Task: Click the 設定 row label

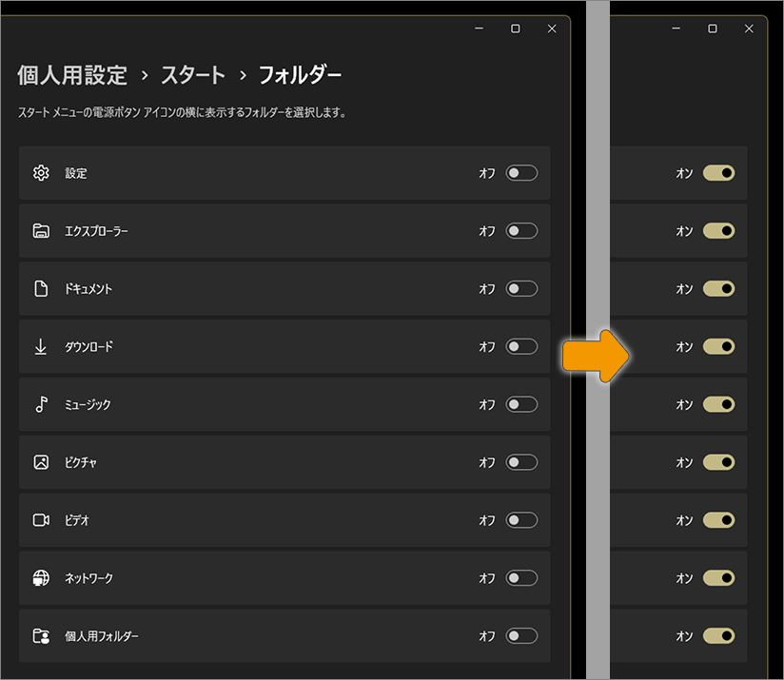Action: pos(76,173)
